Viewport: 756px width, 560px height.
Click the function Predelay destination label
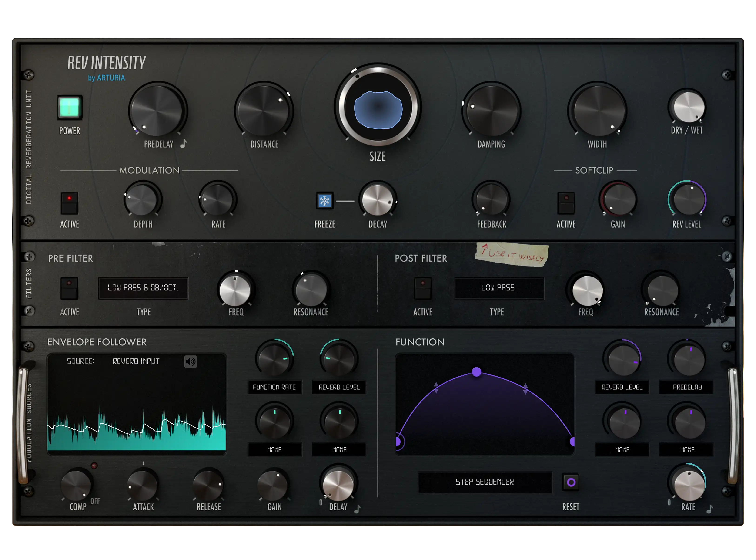687,387
